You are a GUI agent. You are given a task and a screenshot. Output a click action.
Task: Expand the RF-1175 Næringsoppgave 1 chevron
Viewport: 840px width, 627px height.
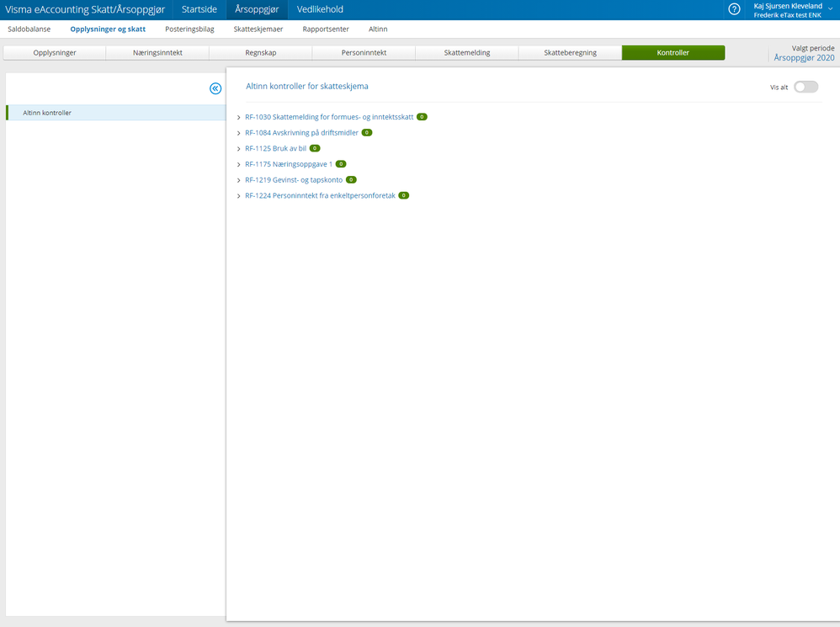pyautogui.click(x=238, y=164)
